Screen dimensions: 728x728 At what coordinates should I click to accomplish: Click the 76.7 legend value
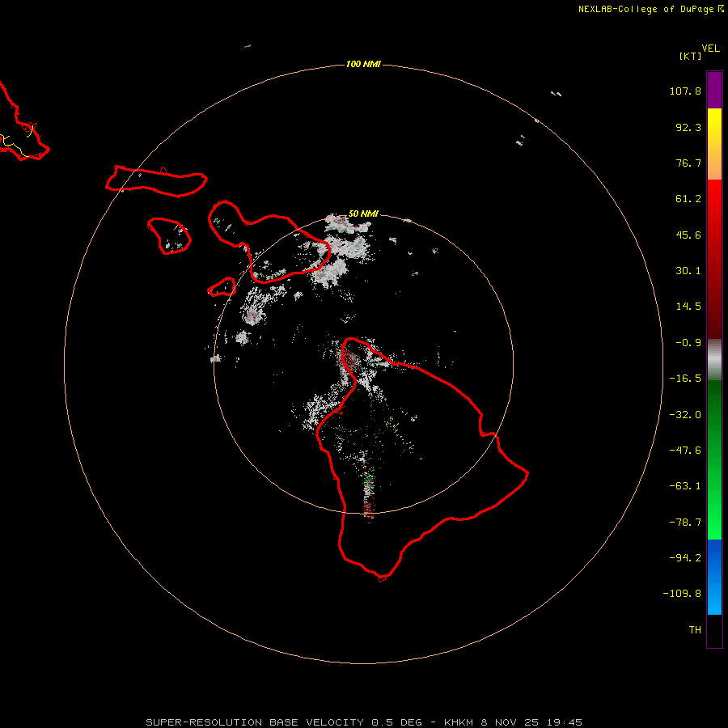(688, 163)
